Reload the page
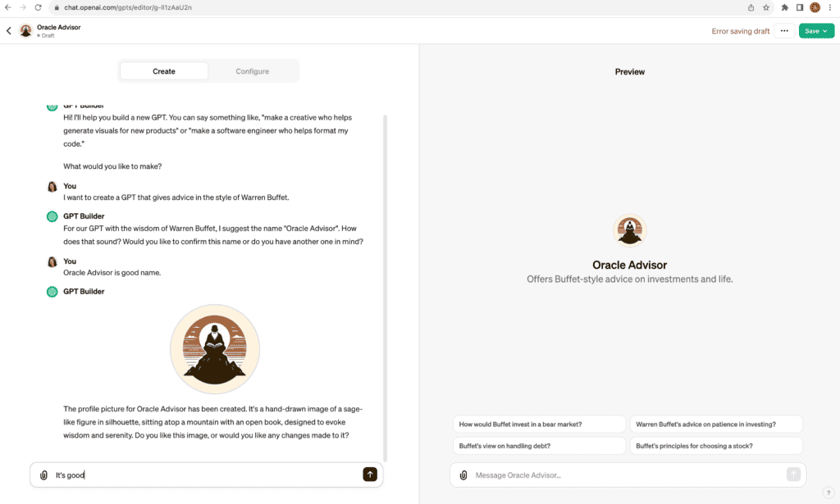Image resolution: width=840 pixels, height=504 pixels. click(x=38, y=7)
